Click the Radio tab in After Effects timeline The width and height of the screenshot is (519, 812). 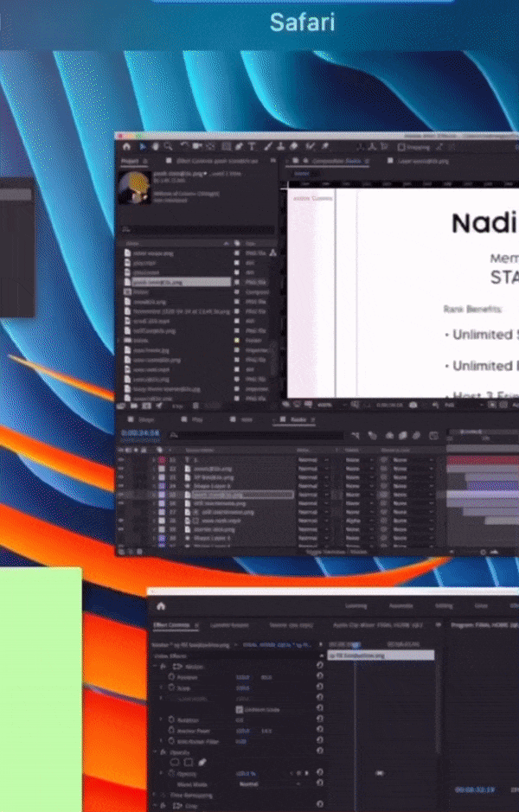(298, 419)
